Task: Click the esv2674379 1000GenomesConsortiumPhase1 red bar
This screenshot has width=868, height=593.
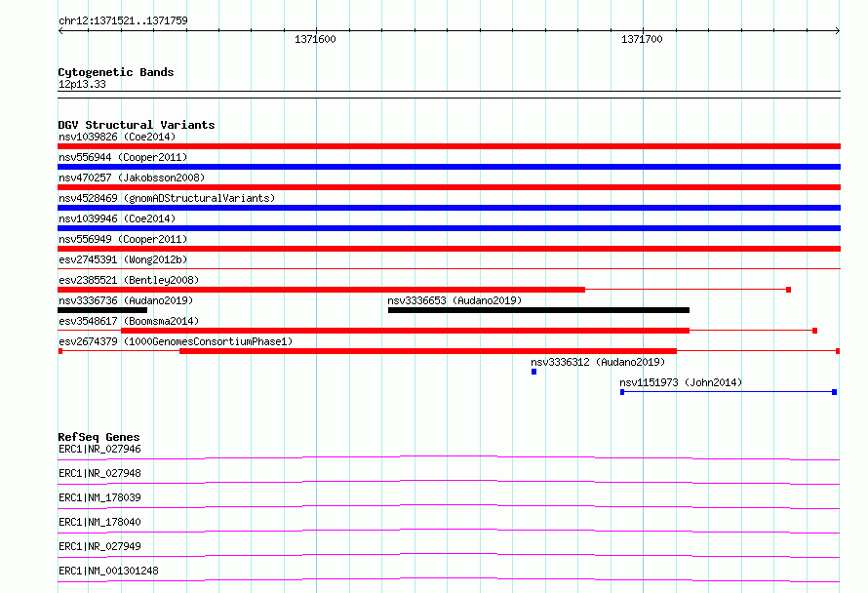Action: (428, 351)
